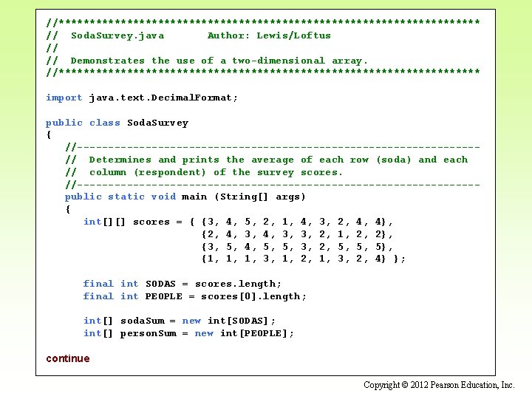Click the array row '{2, 4, 3, 4, 3, 3, 2, 1, 2, 2}'
This screenshot has width=532, height=399.
pos(294,234)
